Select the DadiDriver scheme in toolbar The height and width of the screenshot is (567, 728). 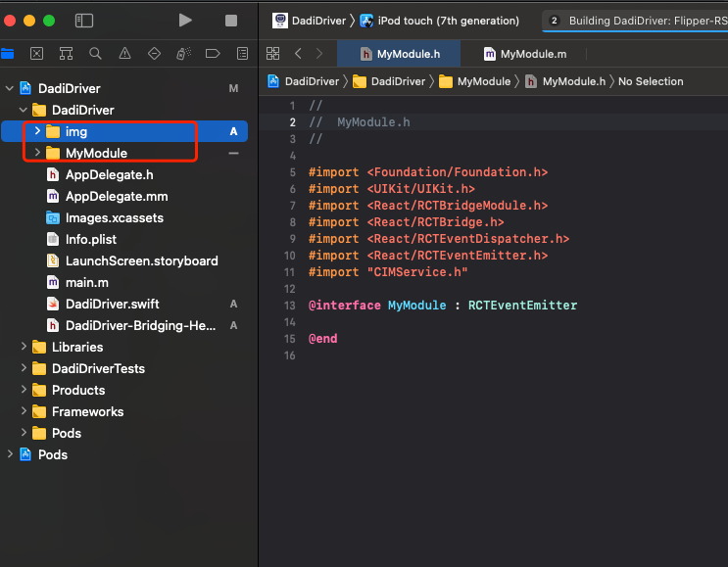310,21
